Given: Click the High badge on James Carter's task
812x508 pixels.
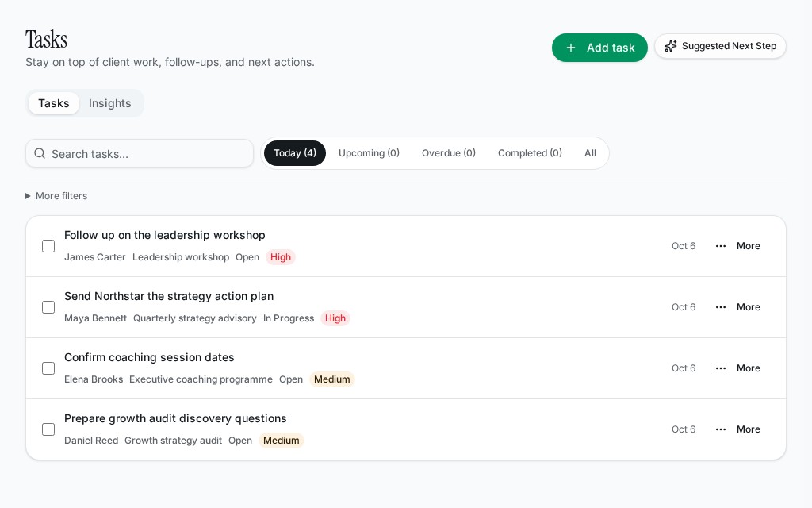Looking at the screenshot, I should (281, 257).
